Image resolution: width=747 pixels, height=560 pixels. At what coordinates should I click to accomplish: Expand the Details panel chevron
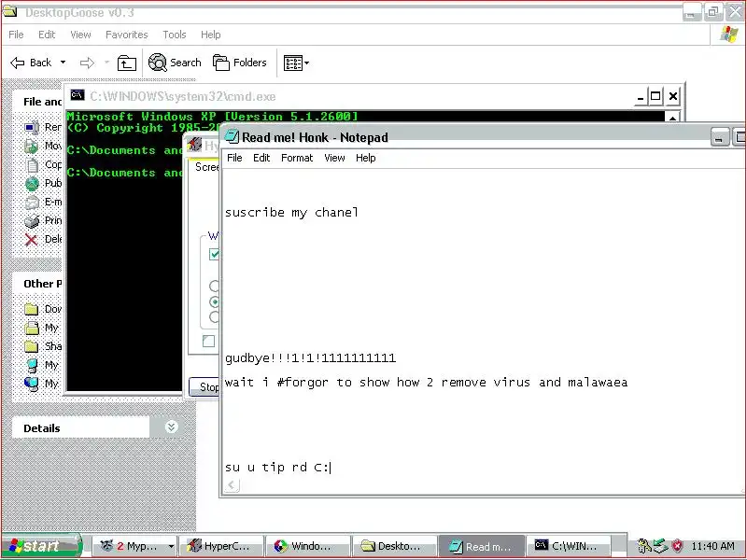point(172,427)
